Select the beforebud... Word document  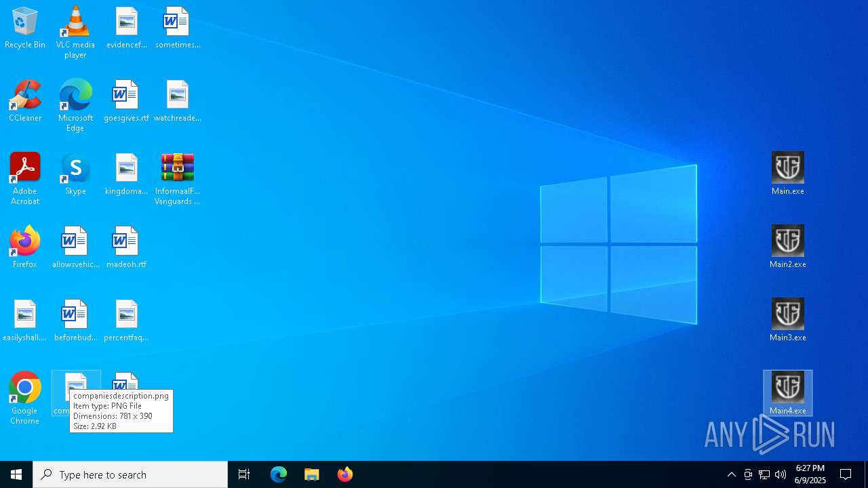[75, 321]
